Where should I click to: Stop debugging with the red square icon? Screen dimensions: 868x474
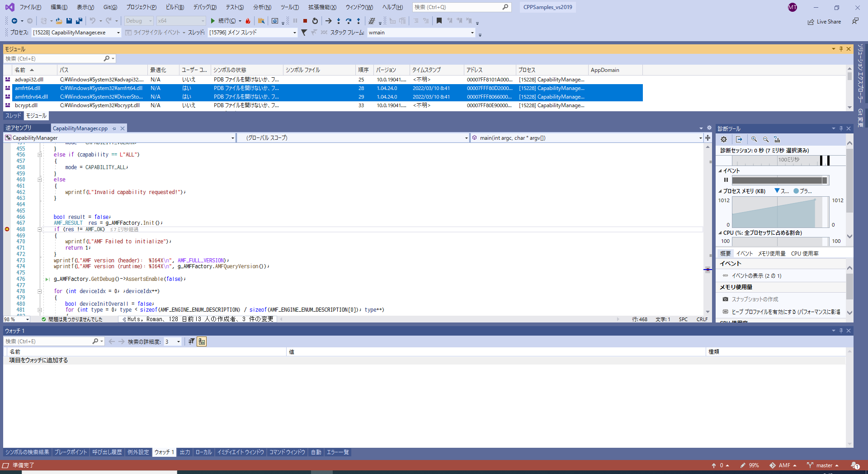[305, 21]
